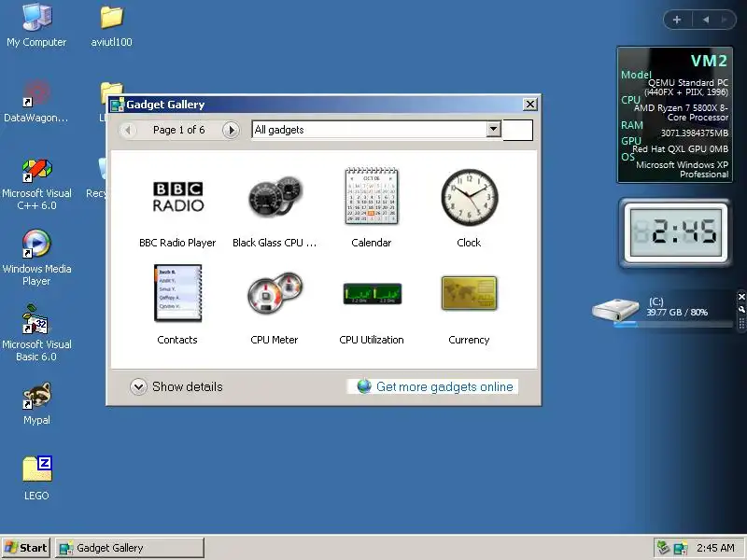Open the Start menu

(26, 548)
